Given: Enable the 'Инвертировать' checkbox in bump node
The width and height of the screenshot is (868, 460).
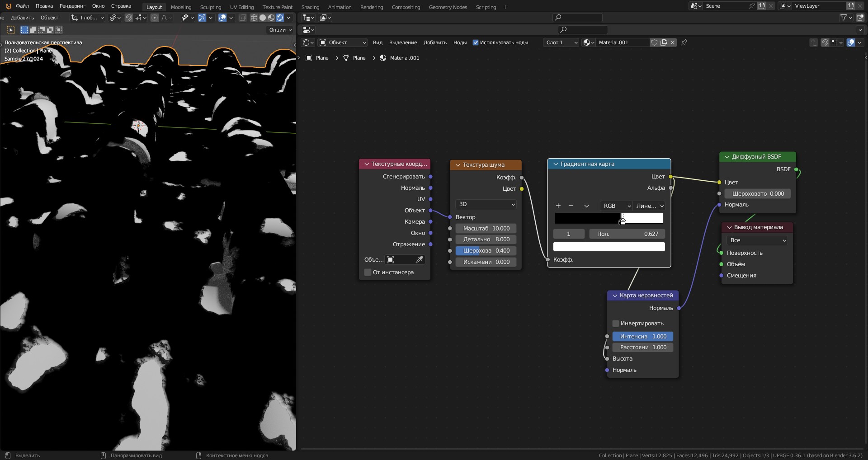Looking at the screenshot, I should [x=616, y=324].
